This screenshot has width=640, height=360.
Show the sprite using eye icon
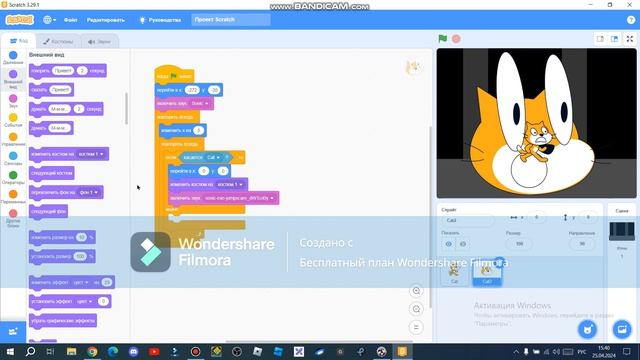(449, 244)
